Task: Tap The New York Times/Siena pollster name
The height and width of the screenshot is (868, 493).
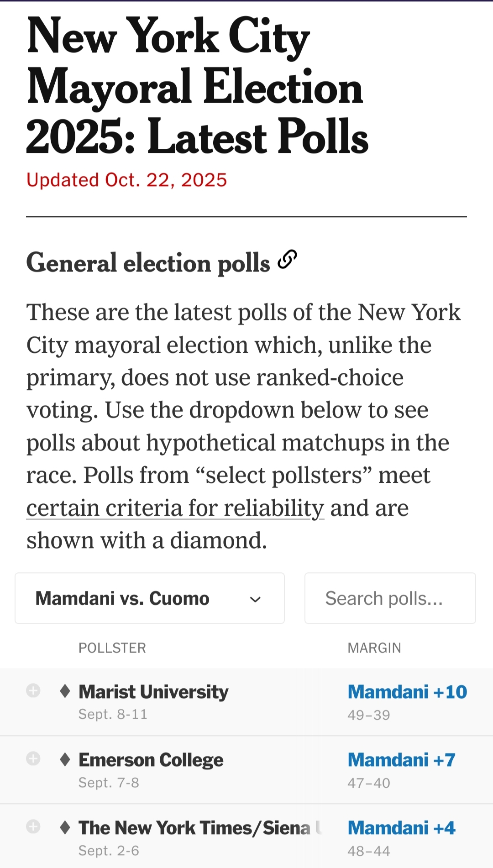Action: (194, 828)
